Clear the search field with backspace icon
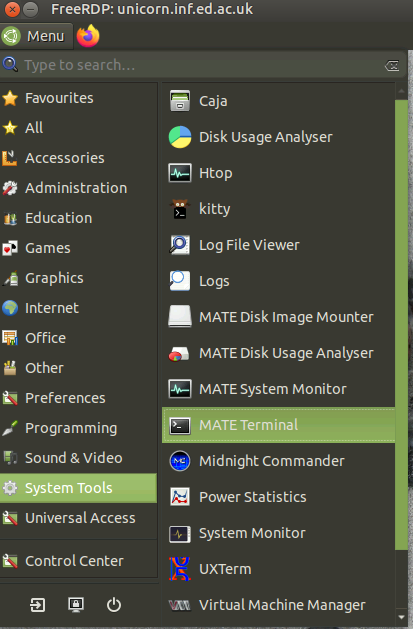413x629 pixels. coord(392,65)
